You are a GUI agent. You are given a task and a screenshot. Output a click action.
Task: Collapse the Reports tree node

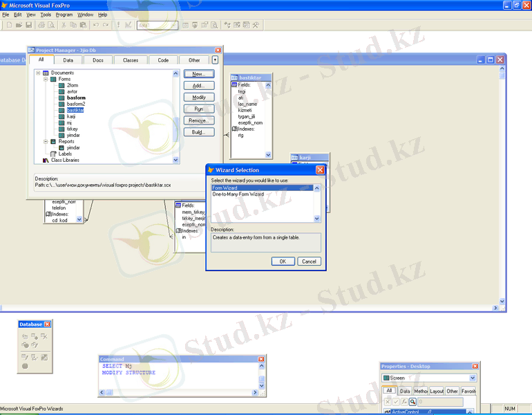pyautogui.click(x=45, y=141)
